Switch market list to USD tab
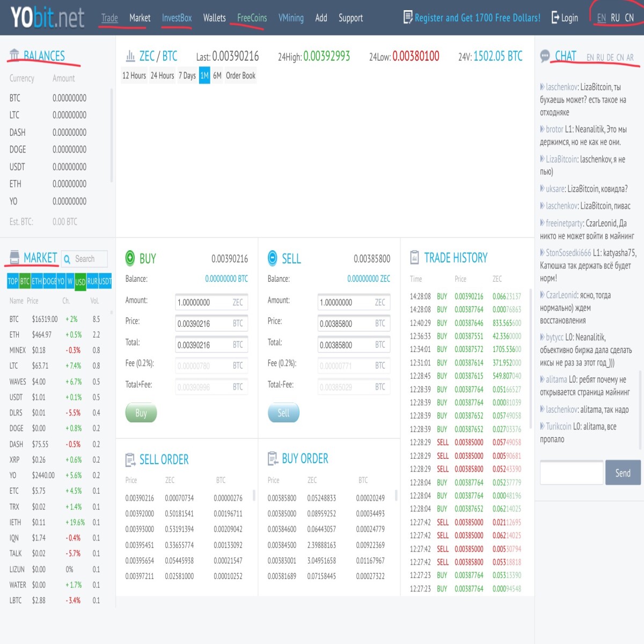 click(x=80, y=281)
